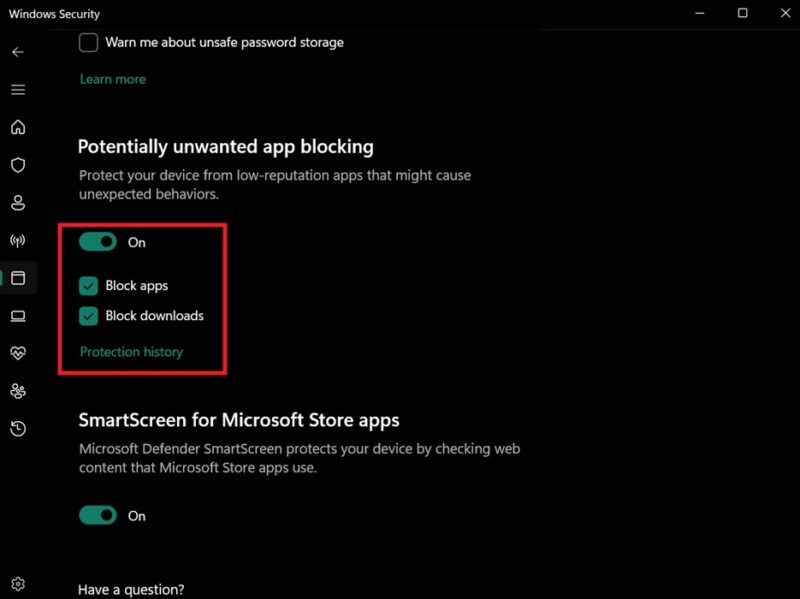
Task: Uncheck the Block downloads checkbox
Action: (x=88, y=316)
